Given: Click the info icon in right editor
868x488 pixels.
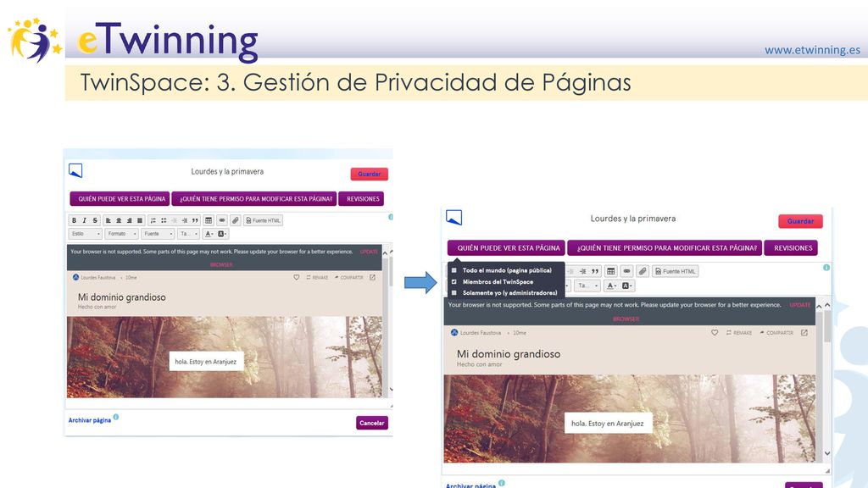Looking at the screenshot, I should point(826,267).
